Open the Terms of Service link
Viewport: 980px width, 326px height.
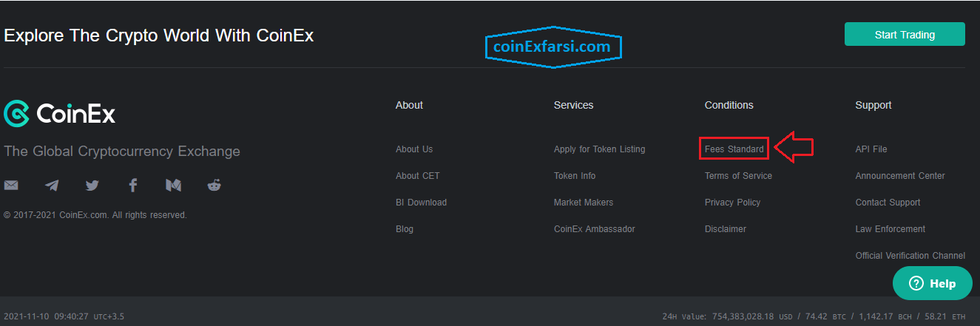pyautogui.click(x=738, y=176)
